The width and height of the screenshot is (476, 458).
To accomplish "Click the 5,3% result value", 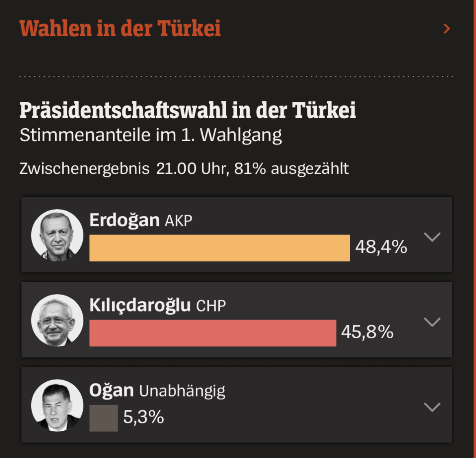I will [143, 417].
